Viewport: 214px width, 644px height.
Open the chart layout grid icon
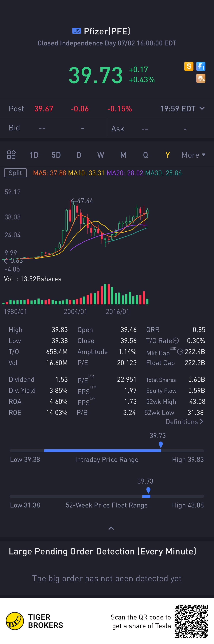coord(11,155)
